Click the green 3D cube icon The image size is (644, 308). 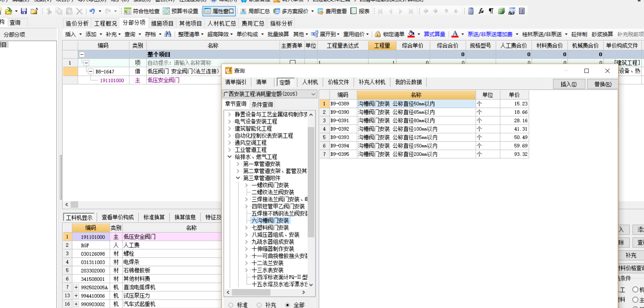(501, 11)
